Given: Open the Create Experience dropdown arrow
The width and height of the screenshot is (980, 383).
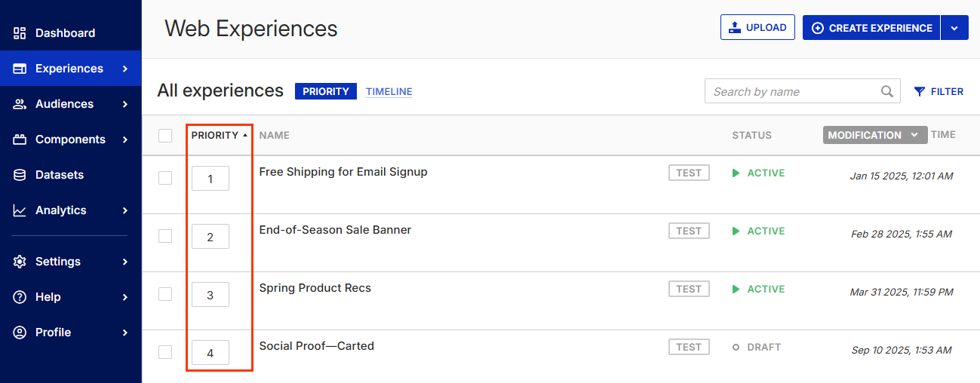Looking at the screenshot, I should tap(954, 28).
